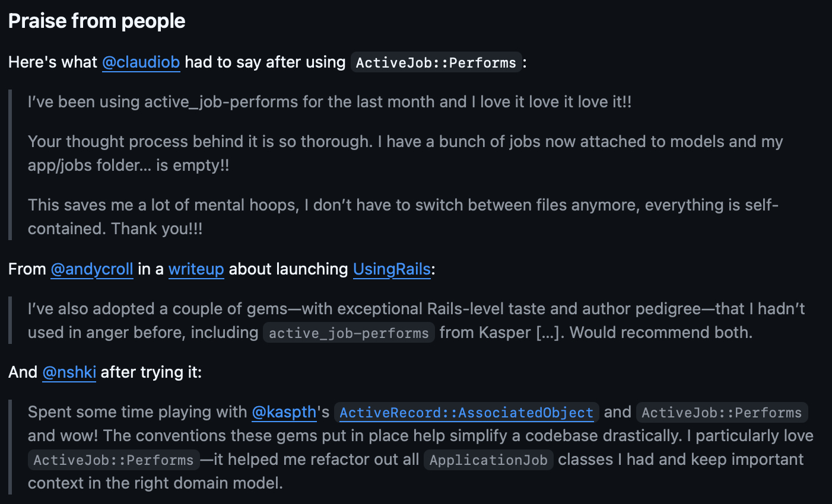Click the text "had to say after using"
The image size is (832, 504).
(x=265, y=62)
